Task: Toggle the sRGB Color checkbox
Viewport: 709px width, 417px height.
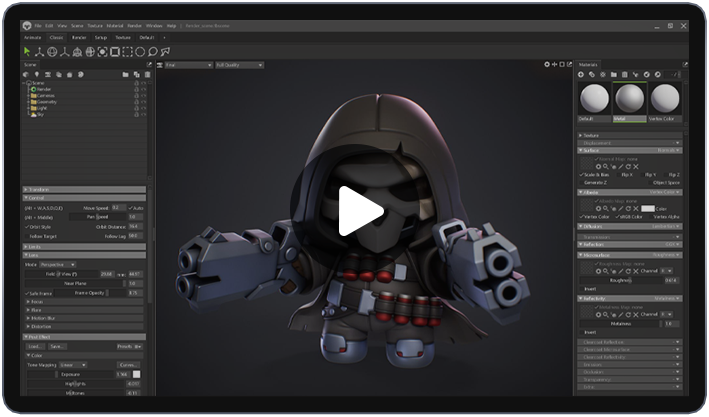Action: click(617, 217)
